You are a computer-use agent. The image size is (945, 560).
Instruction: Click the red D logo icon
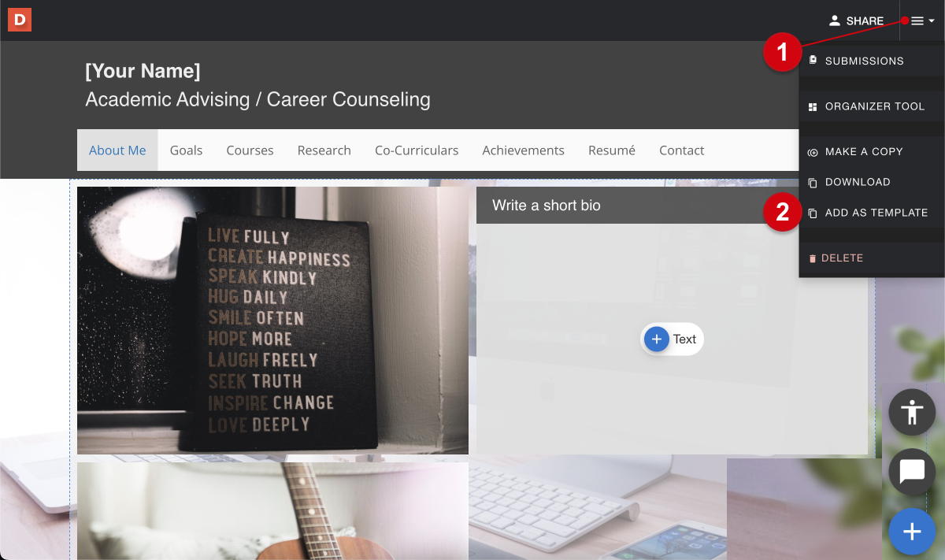point(20,20)
